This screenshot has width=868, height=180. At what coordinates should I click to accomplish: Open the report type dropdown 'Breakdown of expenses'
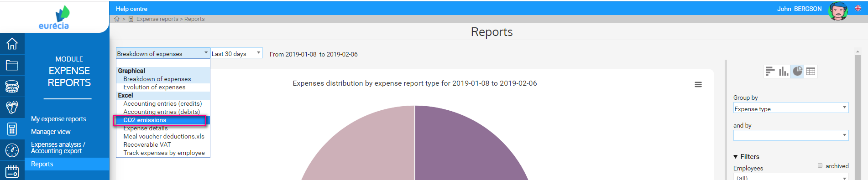(x=163, y=53)
